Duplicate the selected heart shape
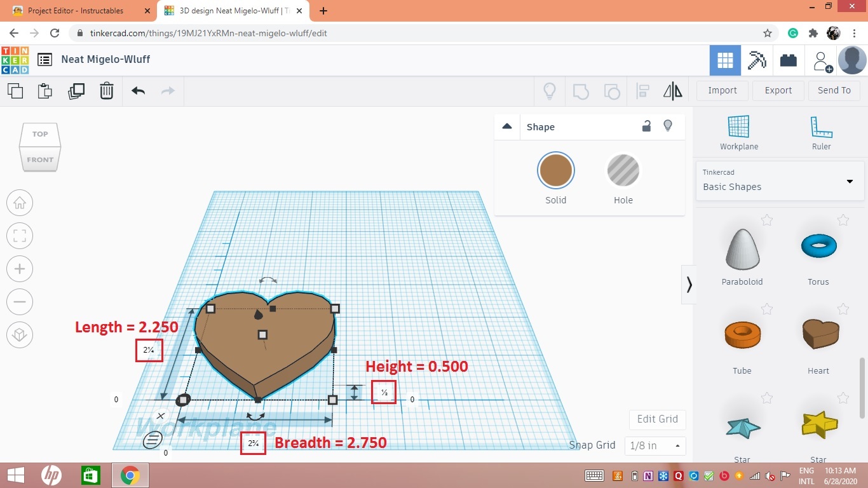 [76, 91]
